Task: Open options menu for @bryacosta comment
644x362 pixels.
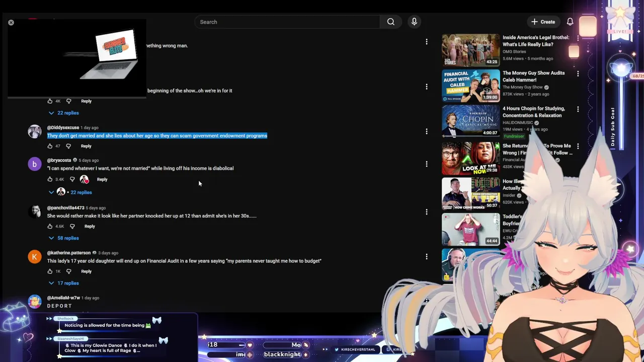Action: pos(426,164)
